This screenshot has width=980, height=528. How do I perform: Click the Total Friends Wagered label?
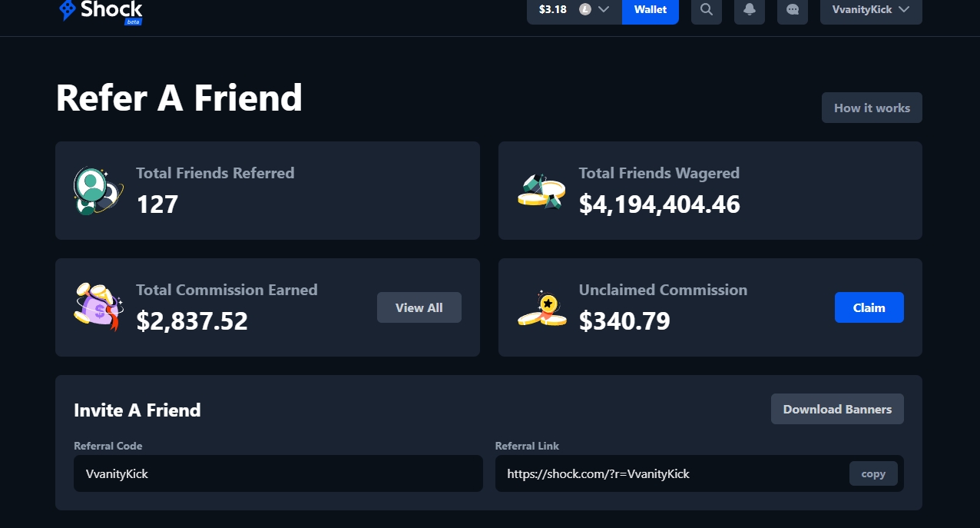coord(659,173)
